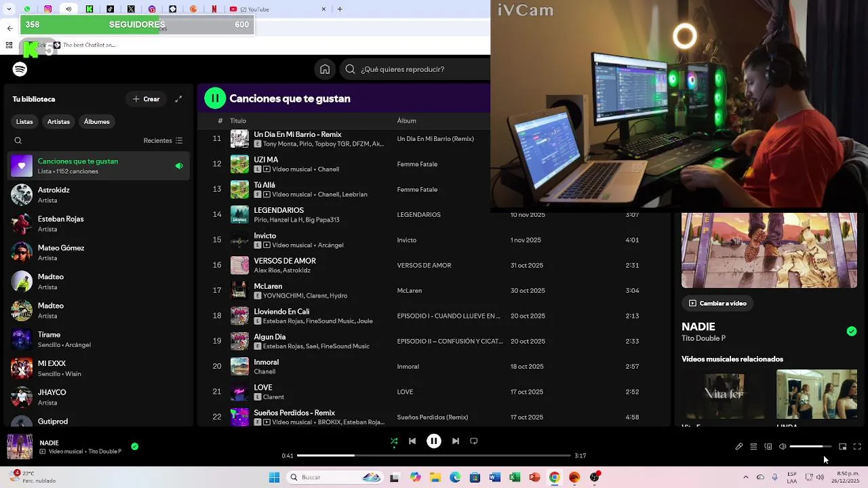
Task: Open artist link Tito Double P in right panel
Action: (x=703, y=338)
